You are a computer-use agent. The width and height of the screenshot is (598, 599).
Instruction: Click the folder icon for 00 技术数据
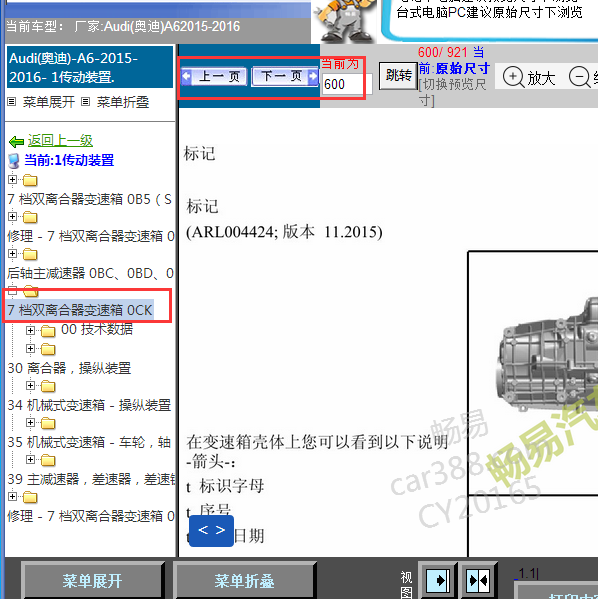(x=48, y=331)
